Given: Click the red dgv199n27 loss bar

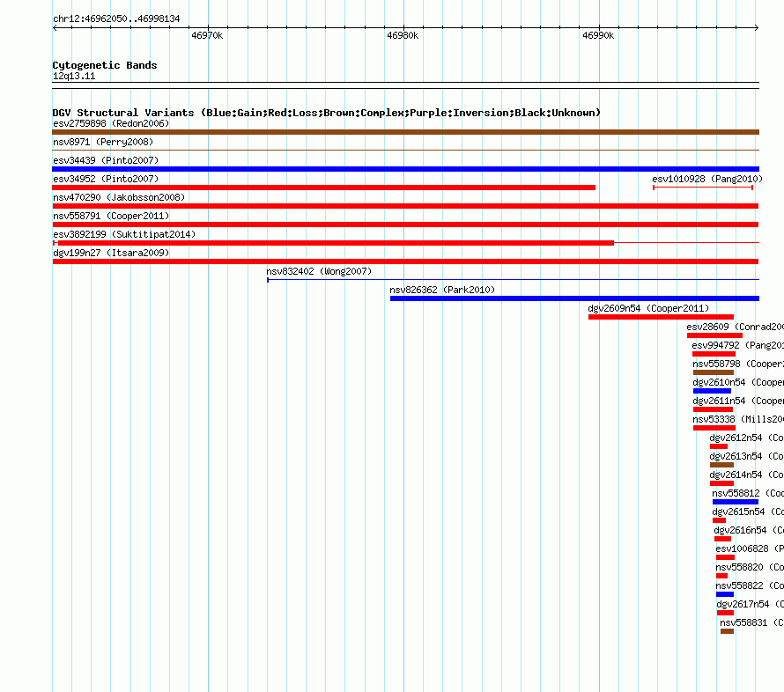Looking at the screenshot, I should click(x=405, y=261).
